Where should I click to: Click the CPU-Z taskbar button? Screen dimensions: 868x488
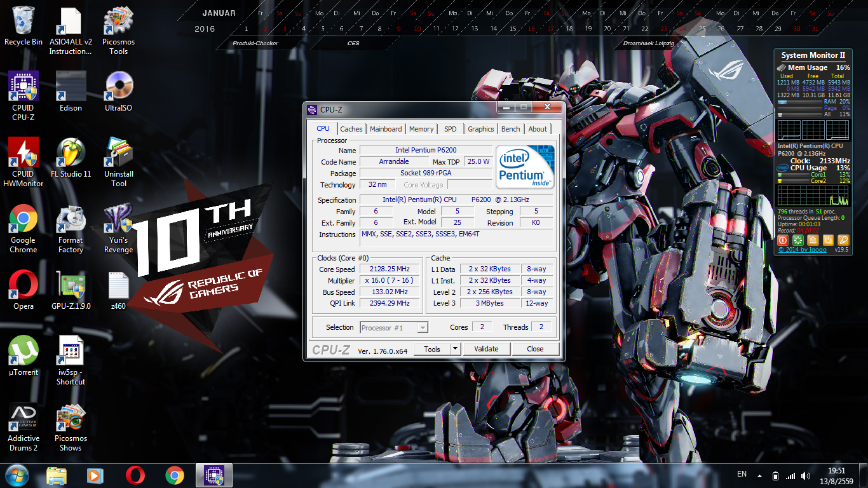[x=214, y=475]
